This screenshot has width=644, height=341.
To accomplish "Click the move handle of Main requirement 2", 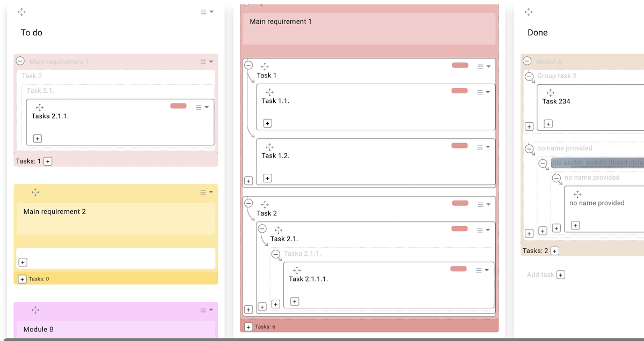I will pyautogui.click(x=35, y=192).
